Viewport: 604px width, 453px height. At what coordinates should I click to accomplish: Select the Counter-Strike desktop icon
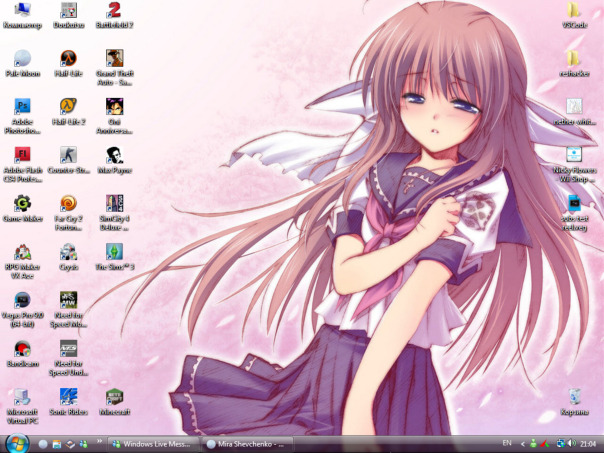[x=68, y=154]
